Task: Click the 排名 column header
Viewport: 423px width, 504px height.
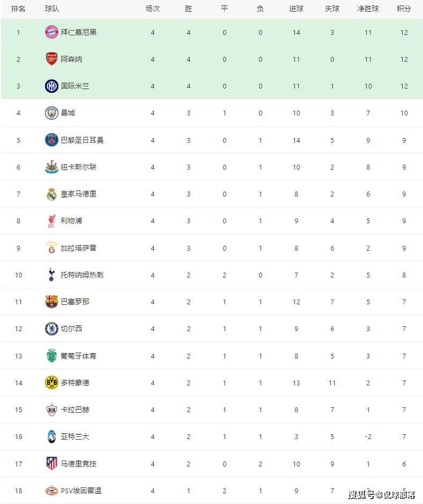Action: [18, 9]
